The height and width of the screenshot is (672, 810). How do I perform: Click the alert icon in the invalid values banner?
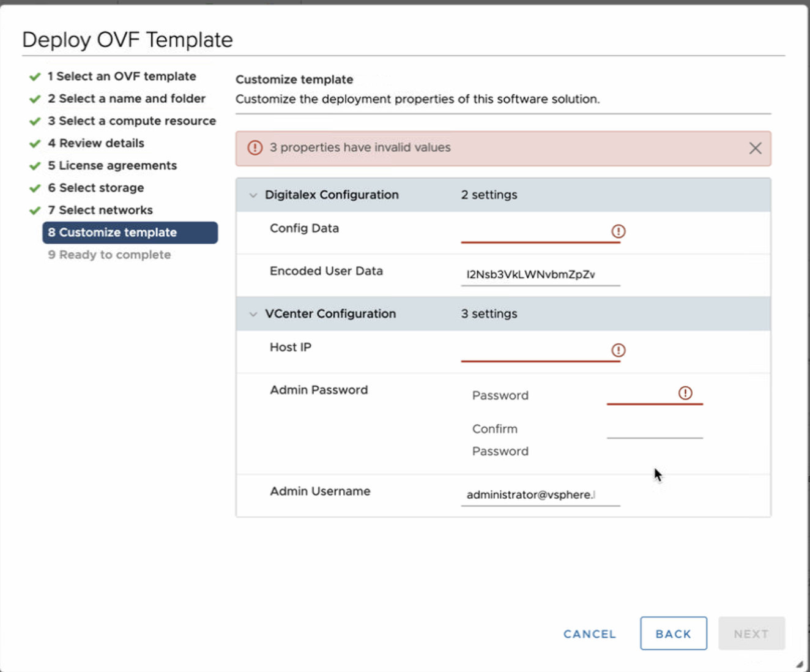click(255, 147)
